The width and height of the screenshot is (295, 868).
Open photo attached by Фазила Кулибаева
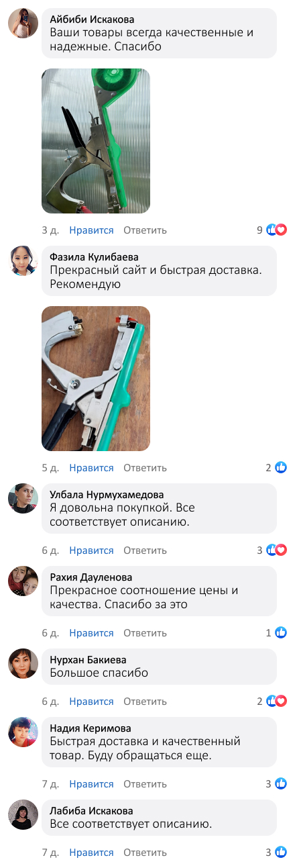click(x=96, y=379)
